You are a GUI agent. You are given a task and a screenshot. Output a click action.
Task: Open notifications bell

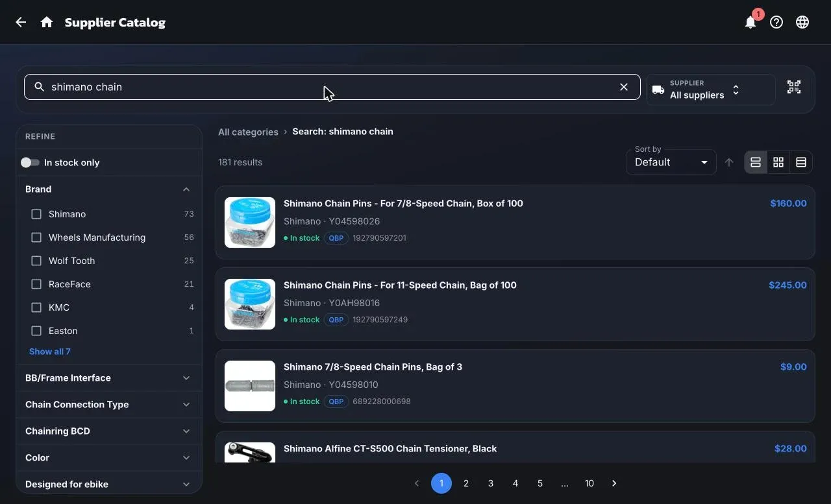point(750,22)
